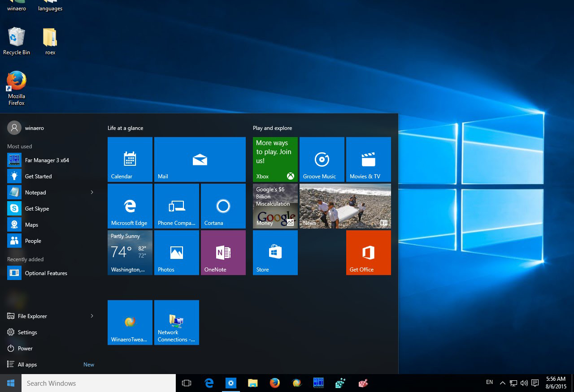Screen dimensions: 574x392
Task: Open the Calendar tile
Action: (130, 159)
